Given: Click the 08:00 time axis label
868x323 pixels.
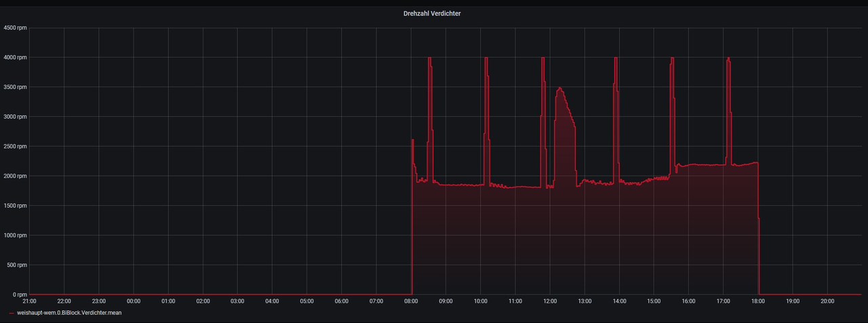Looking at the screenshot, I should pyautogui.click(x=411, y=301).
